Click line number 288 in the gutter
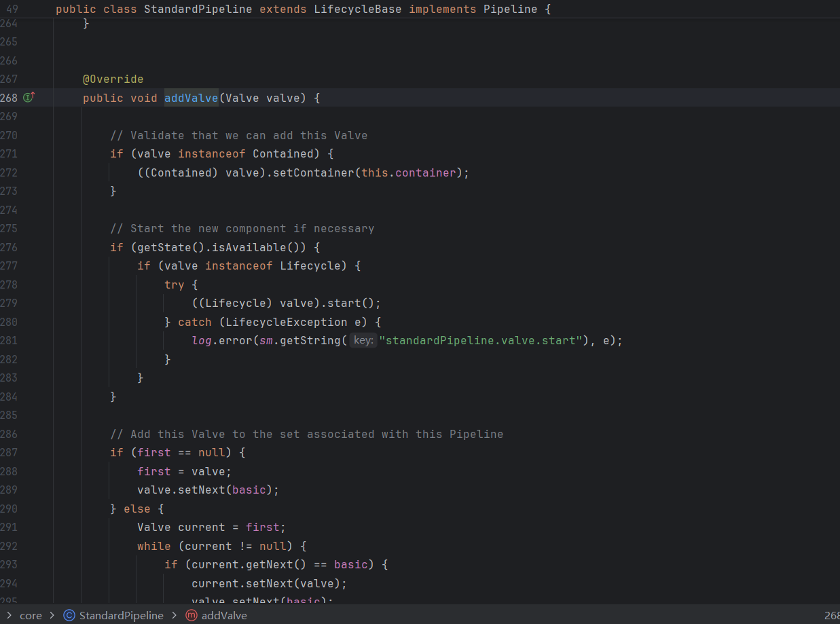The image size is (840, 624). 10,471
